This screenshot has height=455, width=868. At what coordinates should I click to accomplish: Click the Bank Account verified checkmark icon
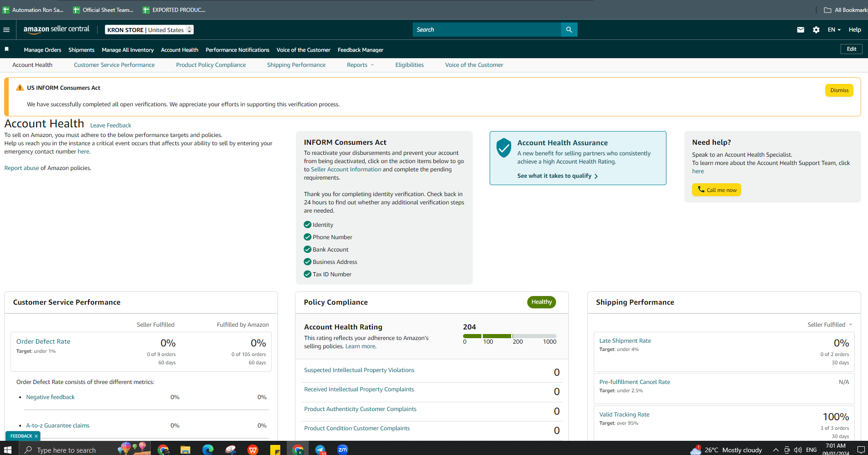pos(307,249)
